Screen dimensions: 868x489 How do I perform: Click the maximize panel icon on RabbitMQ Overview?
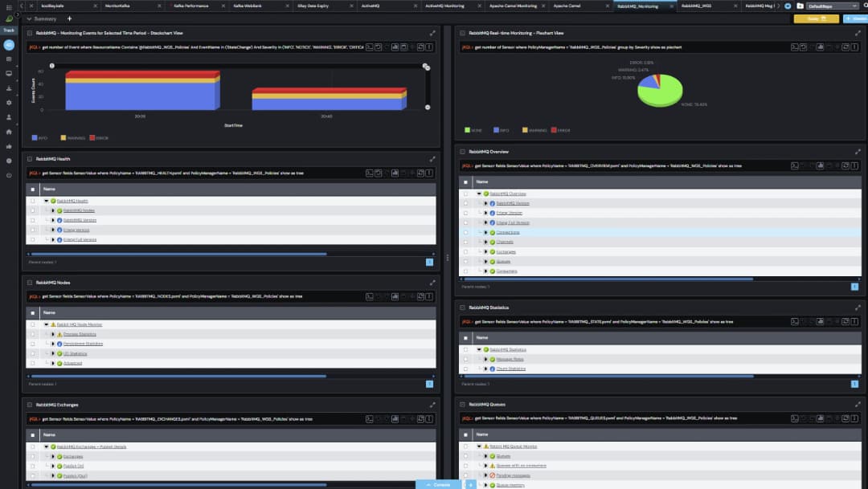(858, 150)
